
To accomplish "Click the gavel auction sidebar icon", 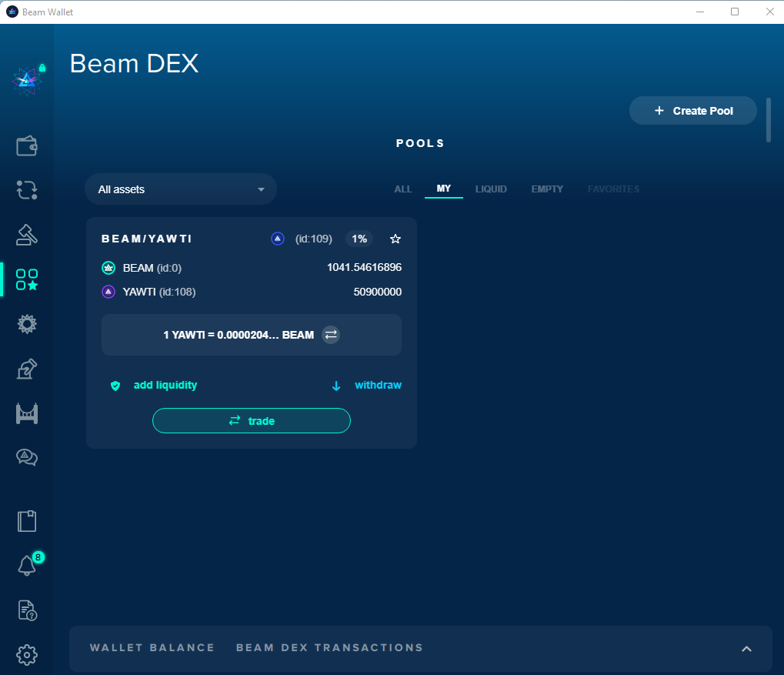I will point(27,234).
